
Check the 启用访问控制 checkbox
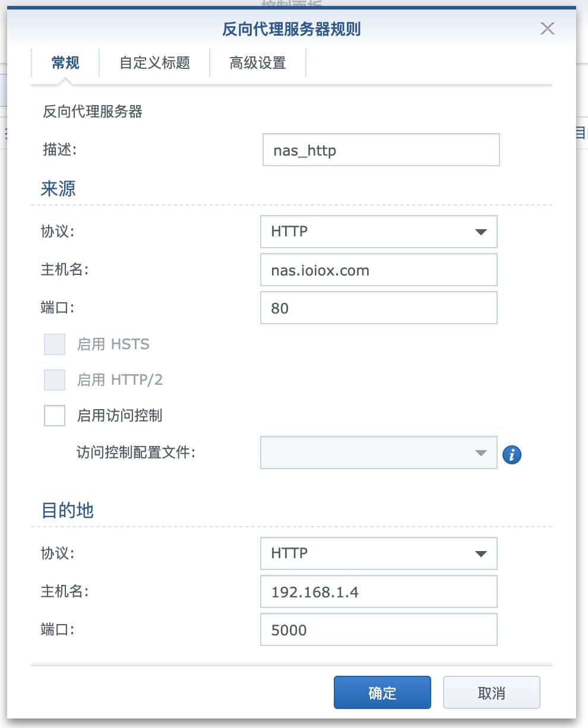pos(55,416)
